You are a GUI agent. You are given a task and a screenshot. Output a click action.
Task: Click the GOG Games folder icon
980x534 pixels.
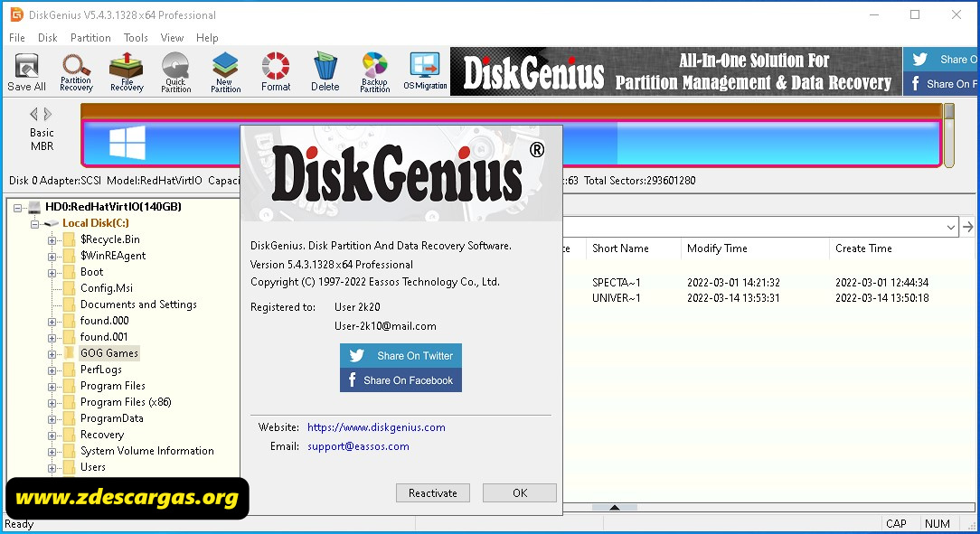pos(70,353)
